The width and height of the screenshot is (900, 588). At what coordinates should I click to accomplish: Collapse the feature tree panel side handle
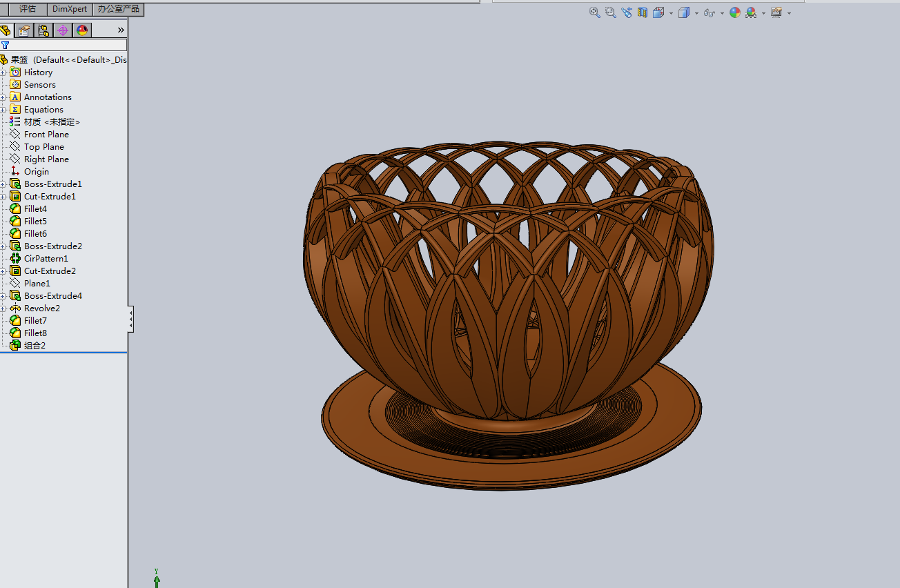coord(131,319)
